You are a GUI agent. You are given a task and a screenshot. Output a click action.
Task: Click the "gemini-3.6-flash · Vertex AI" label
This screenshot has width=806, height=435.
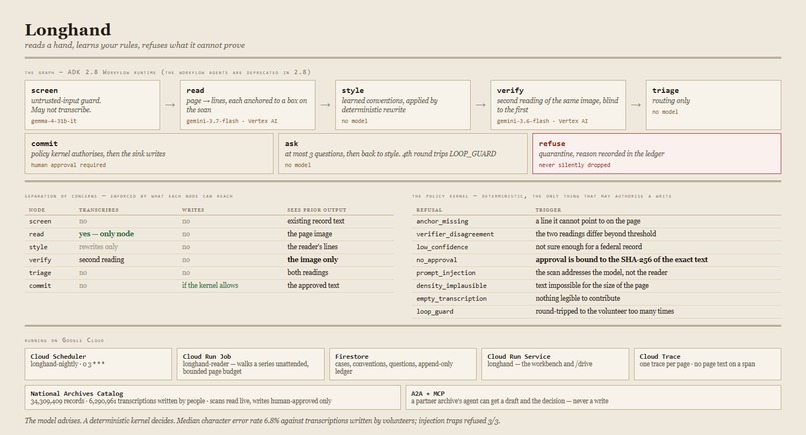tap(542, 121)
